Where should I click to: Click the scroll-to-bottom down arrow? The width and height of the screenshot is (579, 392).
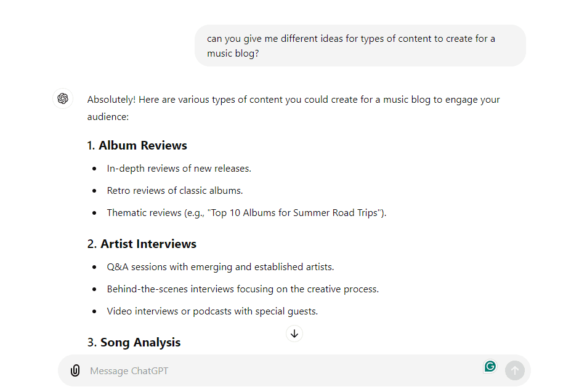pyautogui.click(x=294, y=334)
